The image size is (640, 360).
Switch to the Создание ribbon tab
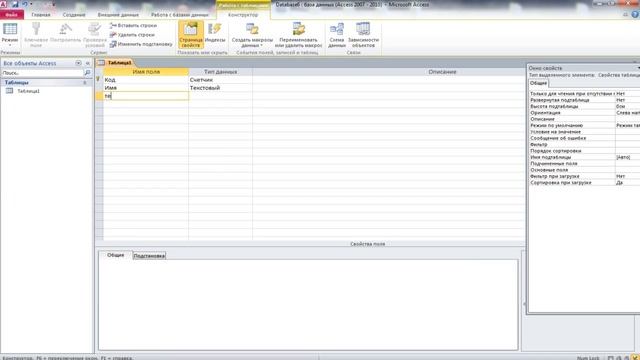(74, 15)
